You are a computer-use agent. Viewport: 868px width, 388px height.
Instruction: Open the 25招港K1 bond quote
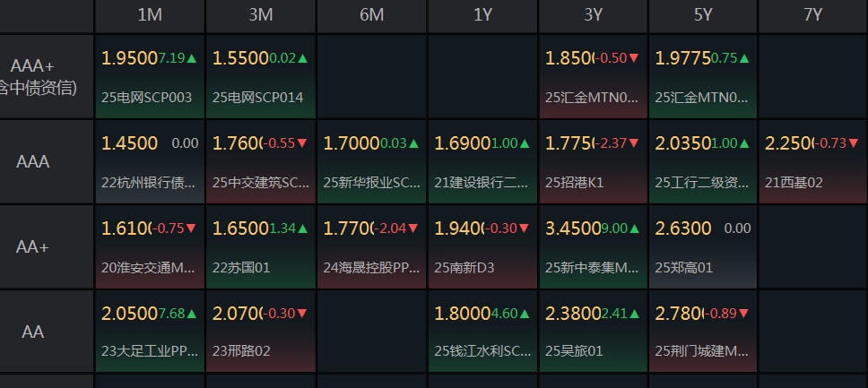[x=593, y=161]
